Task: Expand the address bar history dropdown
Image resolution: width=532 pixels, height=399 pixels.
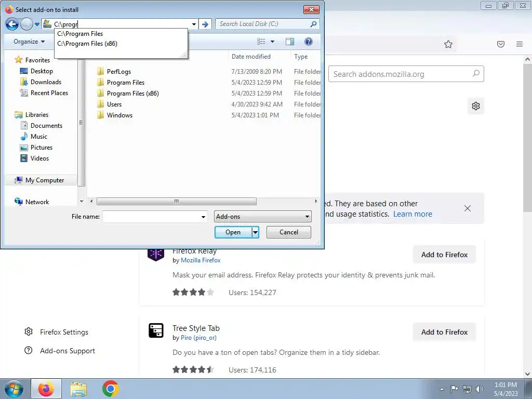Action: [x=194, y=24]
